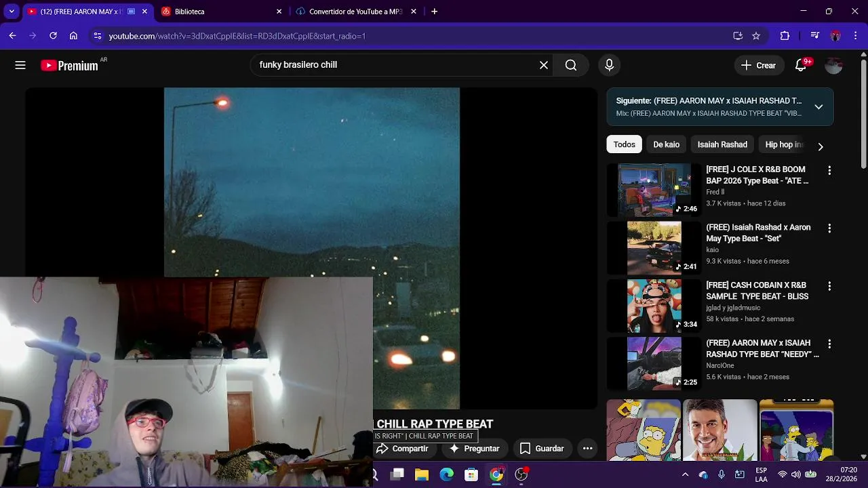Open media control icon in Chrome toolbar

coord(815,36)
